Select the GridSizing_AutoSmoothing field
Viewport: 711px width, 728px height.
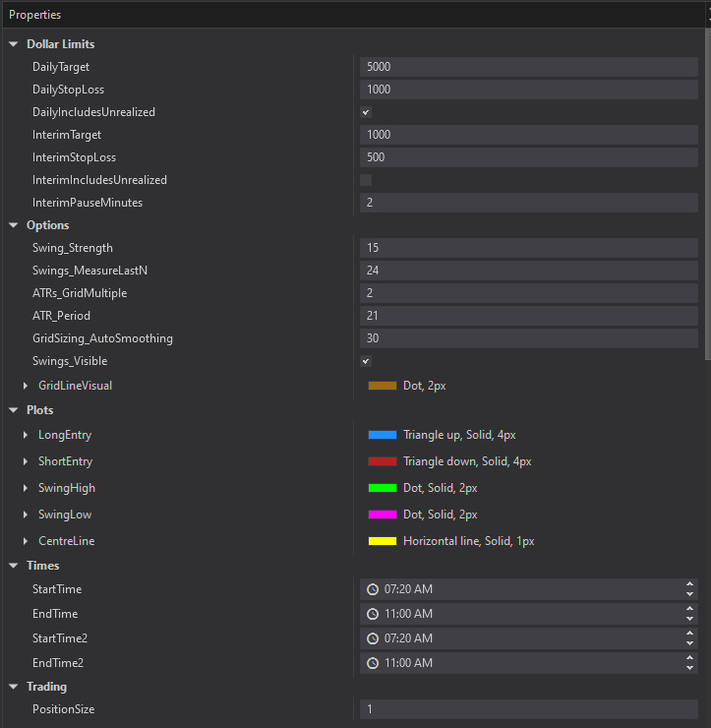pyautogui.click(x=529, y=338)
